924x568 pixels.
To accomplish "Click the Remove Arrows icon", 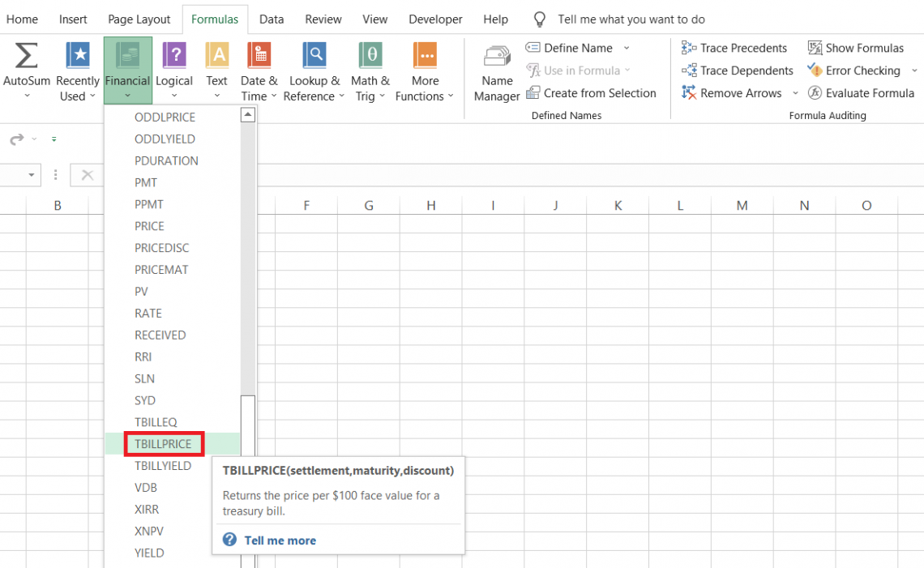I will click(732, 92).
